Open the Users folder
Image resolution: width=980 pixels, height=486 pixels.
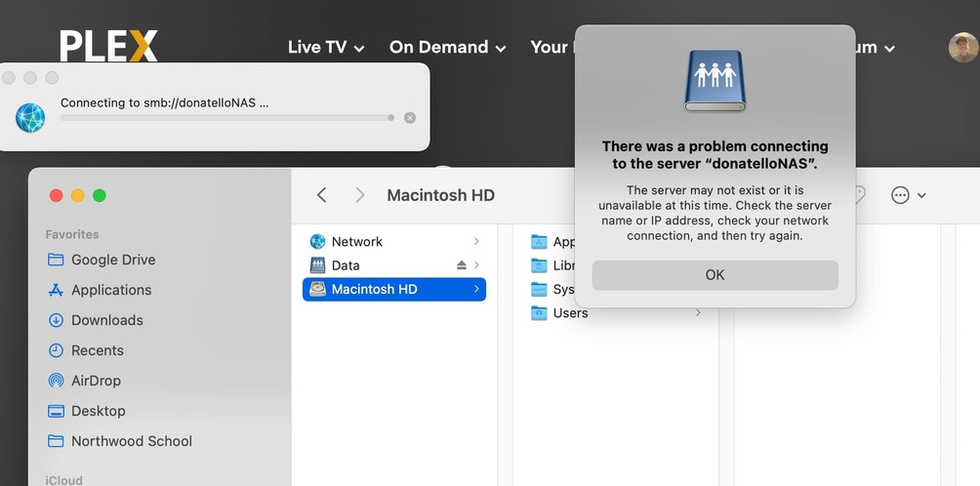click(616, 313)
